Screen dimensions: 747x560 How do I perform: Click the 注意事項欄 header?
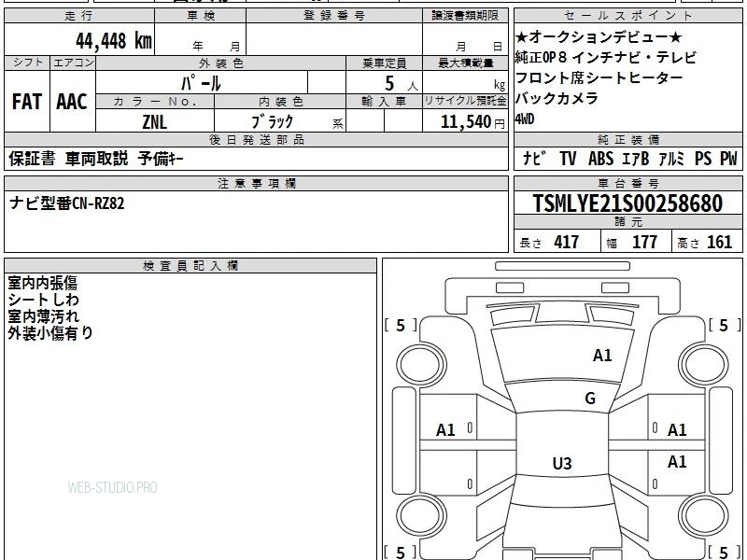tap(256, 183)
